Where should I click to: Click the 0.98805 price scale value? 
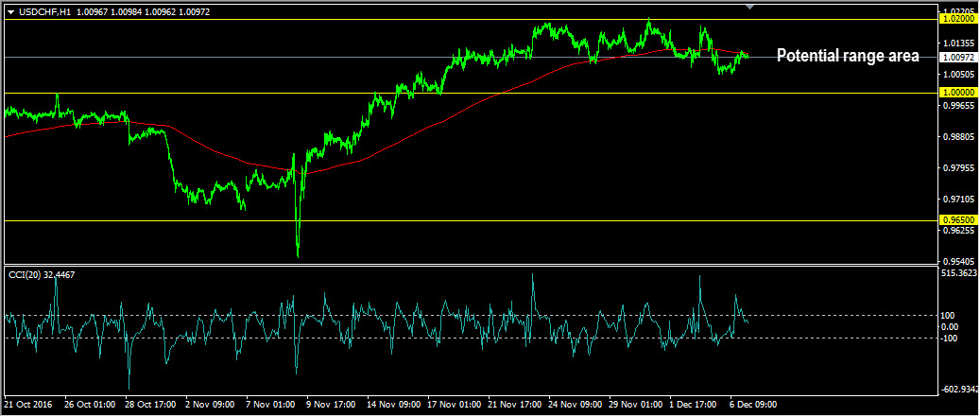(957, 137)
